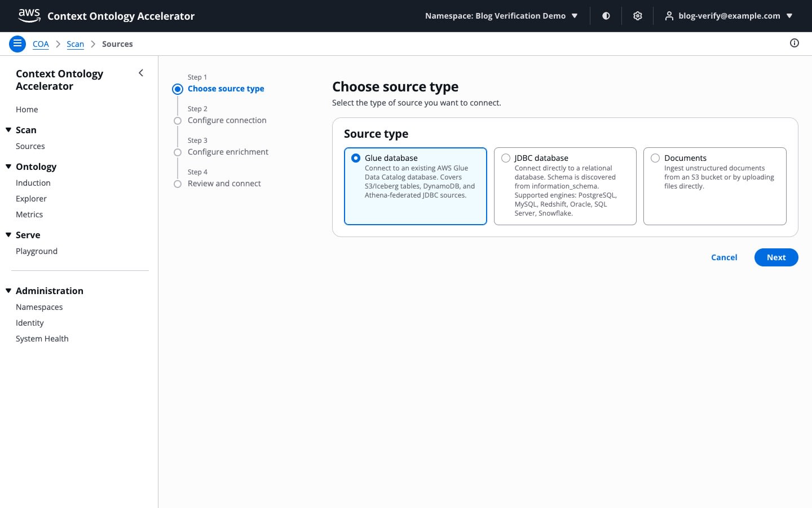
Task: Click the Source type heading
Action: (x=376, y=134)
